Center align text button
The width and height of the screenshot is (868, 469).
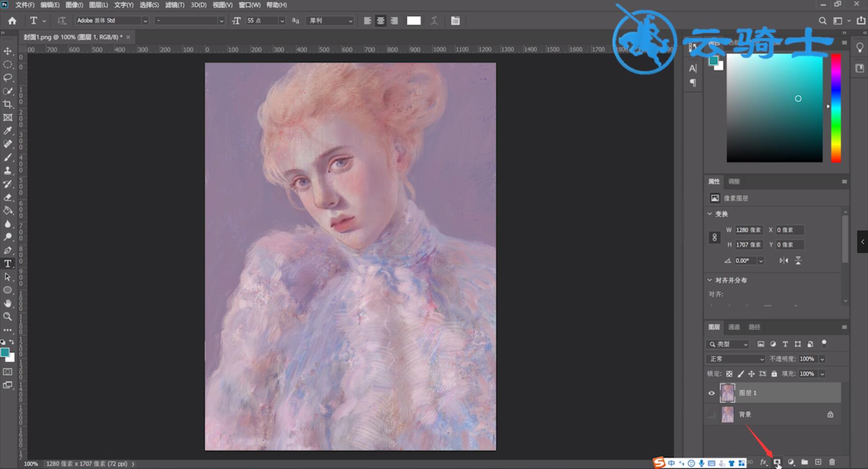(381, 21)
